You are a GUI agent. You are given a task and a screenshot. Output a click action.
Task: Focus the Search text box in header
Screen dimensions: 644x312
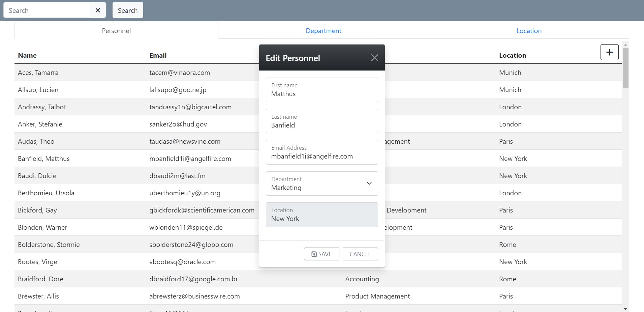(x=47, y=10)
